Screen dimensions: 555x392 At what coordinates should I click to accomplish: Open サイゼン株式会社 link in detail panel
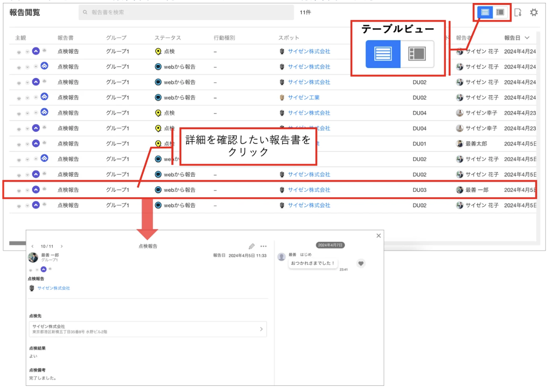coord(54,288)
